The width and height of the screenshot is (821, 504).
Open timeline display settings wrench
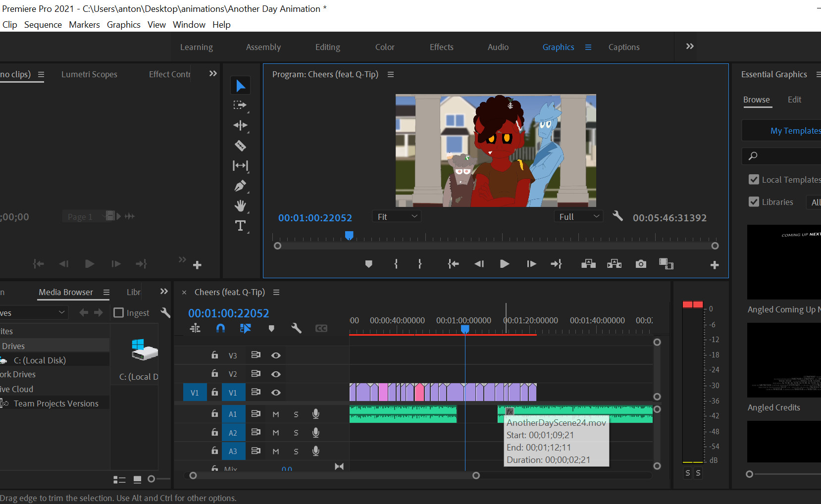[296, 328]
